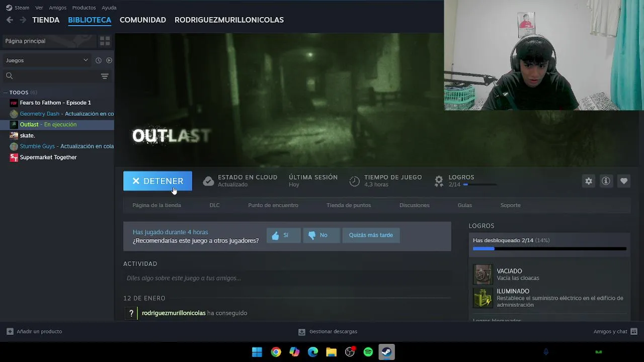Click the Supermarket Together game icon
Viewport: 644px width, 362px height.
[x=14, y=157]
